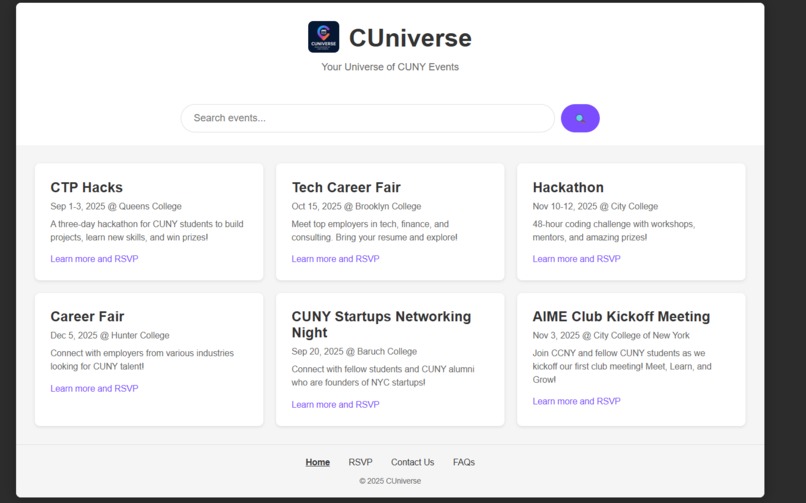Click 'Connect with employers from various industries' description
Image resolution: width=806 pixels, height=503 pixels.
click(x=142, y=360)
